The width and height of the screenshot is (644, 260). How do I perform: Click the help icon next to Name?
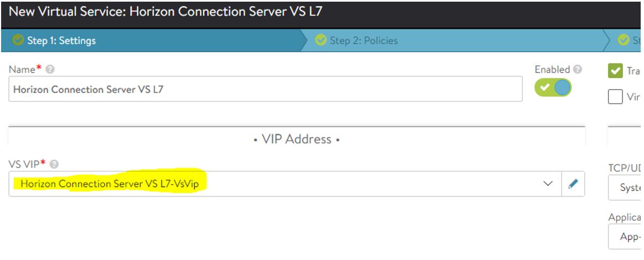(50, 69)
